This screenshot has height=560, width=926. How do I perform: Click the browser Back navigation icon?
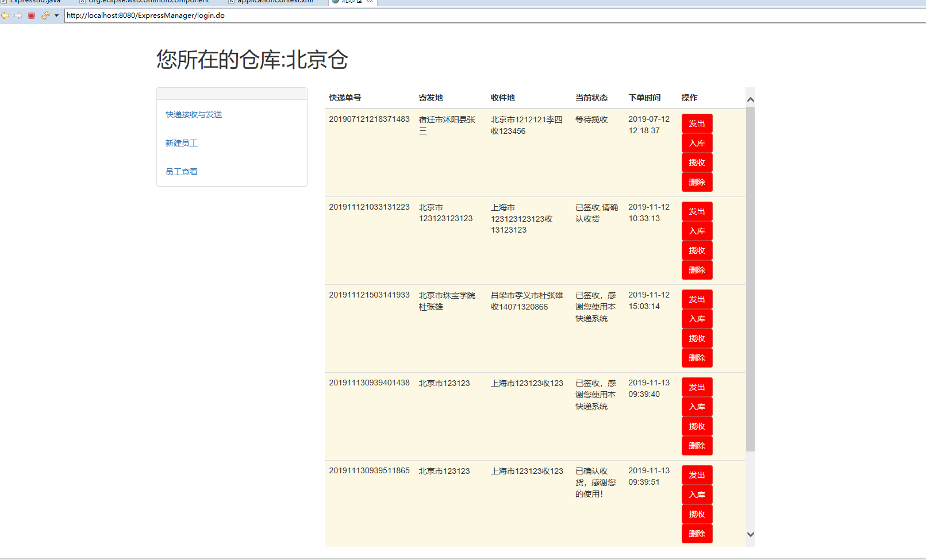click(x=6, y=16)
